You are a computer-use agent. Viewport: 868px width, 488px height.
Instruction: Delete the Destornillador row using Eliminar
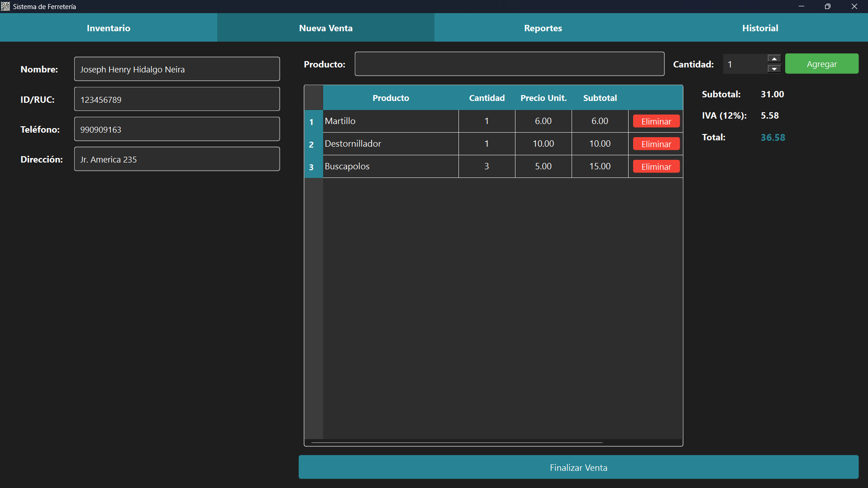tap(656, 144)
